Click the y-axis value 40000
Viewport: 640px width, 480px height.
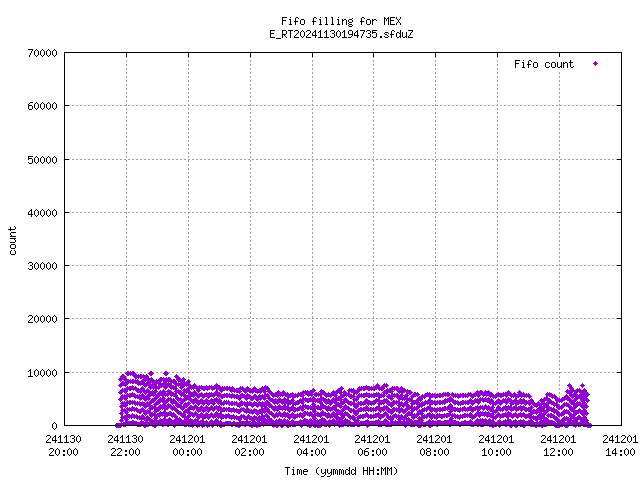pos(42,213)
